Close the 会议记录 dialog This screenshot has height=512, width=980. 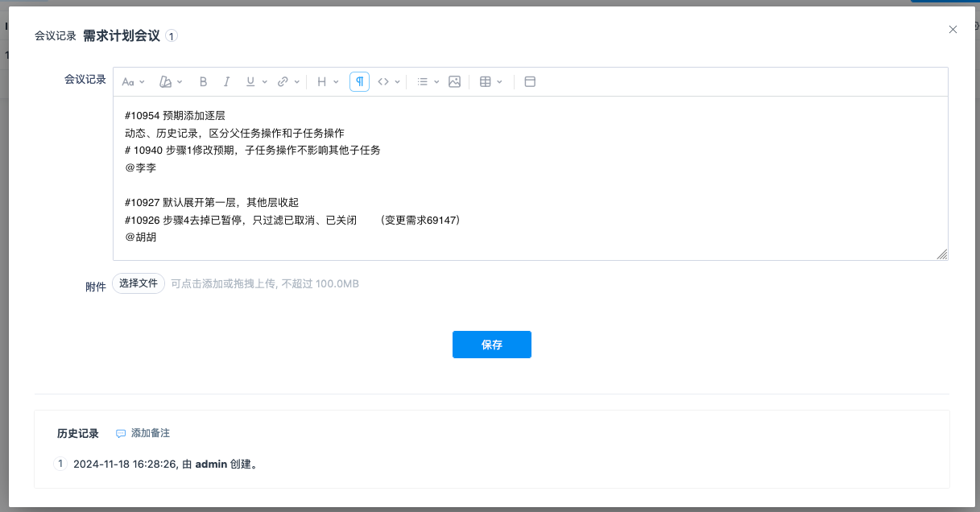pos(953,30)
